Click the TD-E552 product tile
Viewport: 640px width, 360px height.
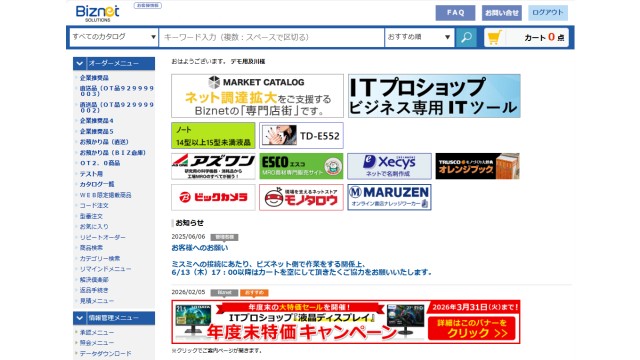click(301, 136)
